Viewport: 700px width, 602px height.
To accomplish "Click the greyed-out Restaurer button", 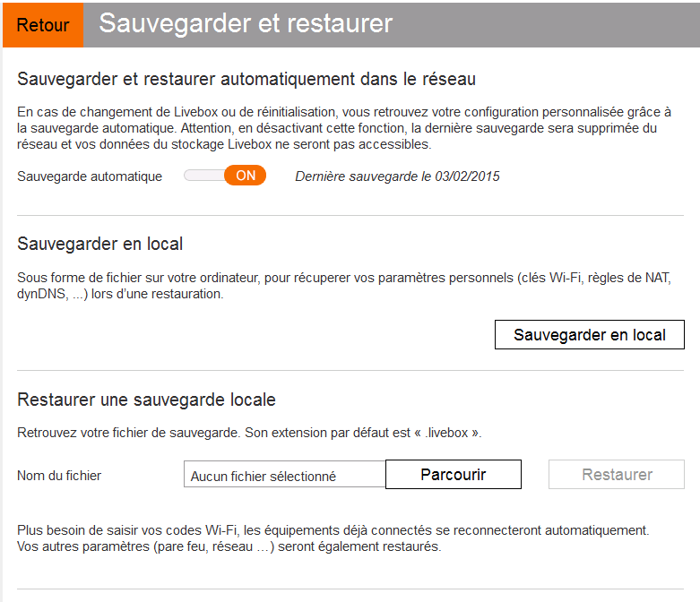I will point(617,475).
